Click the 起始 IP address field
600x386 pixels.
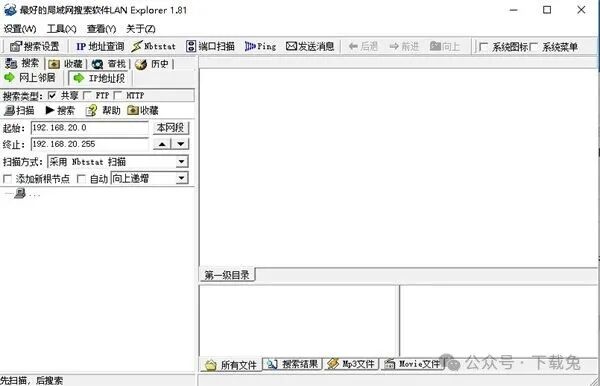[89, 127]
